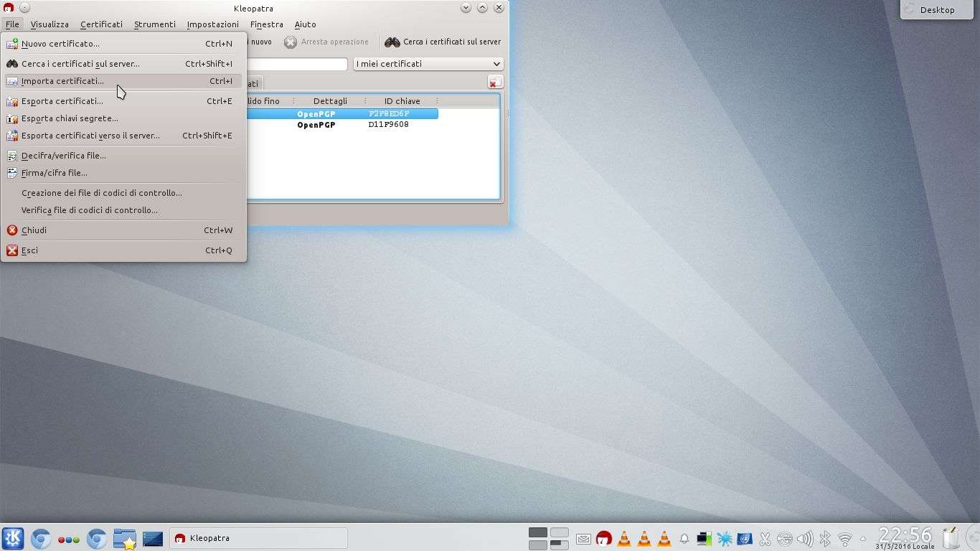The height and width of the screenshot is (551, 980).
Task: Click the Desktop button at top right
Action: [x=937, y=10]
